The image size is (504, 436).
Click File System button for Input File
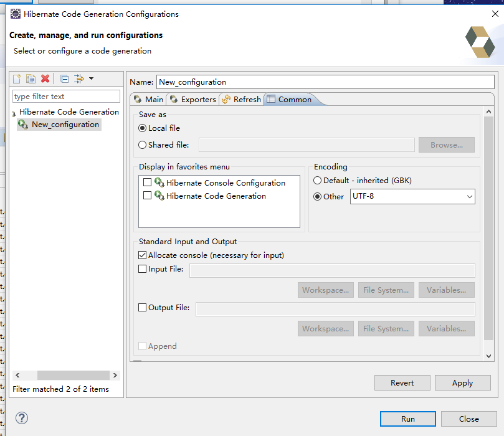click(386, 290)
